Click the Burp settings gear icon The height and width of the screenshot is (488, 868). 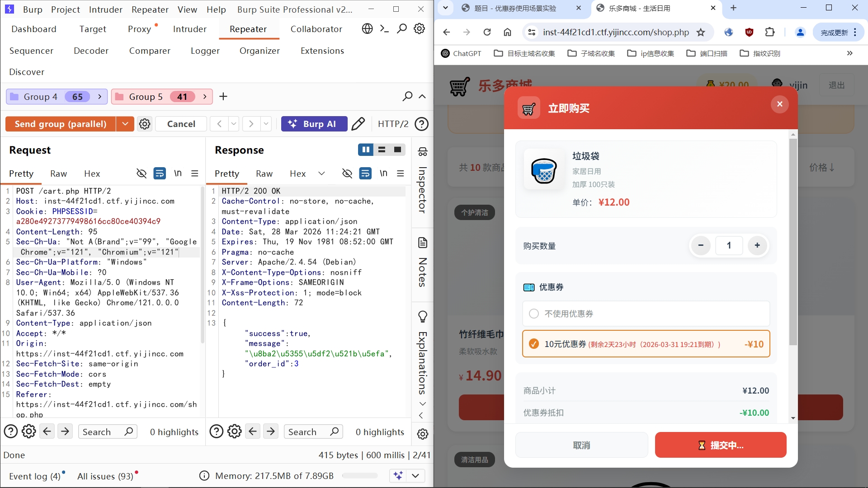420,29
